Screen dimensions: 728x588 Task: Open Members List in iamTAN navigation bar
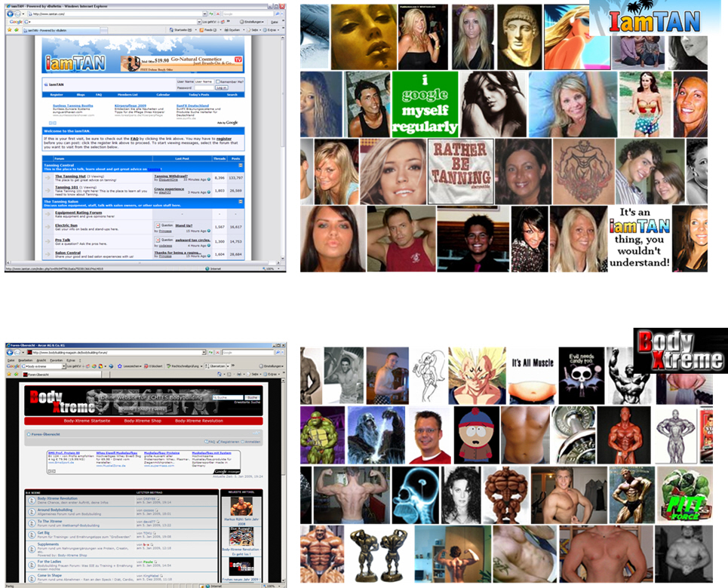[x=127, y=95]
